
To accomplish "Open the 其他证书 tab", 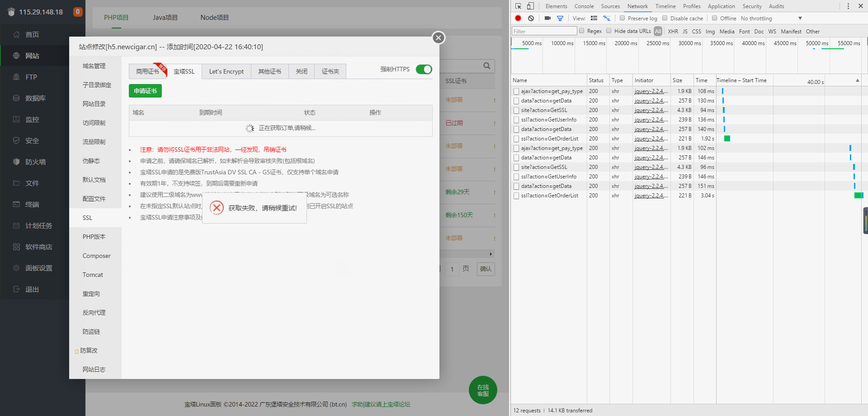I will pyautogui.click(x=270, y=71).
